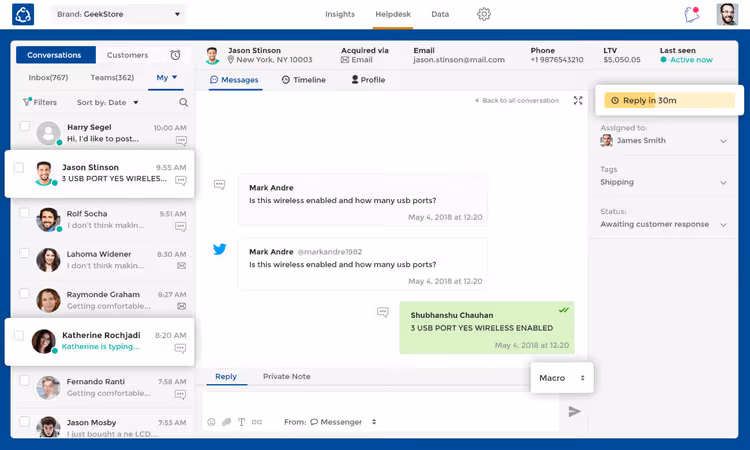This screenshot has height=450, width=750.
Task: Select Katherine Rochjadi conversation checkbox
Action: tap(19, 335)
